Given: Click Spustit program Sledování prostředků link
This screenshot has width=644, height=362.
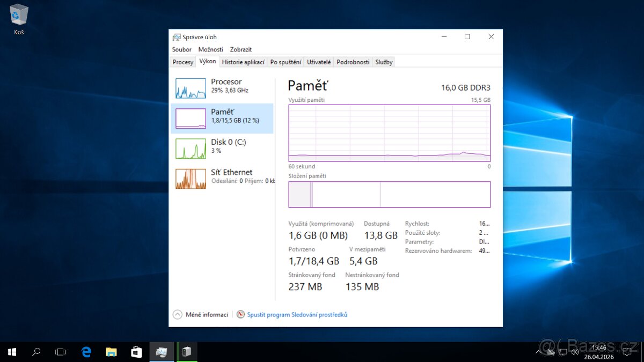Looking at the screenshot, I should coord(297,315).
